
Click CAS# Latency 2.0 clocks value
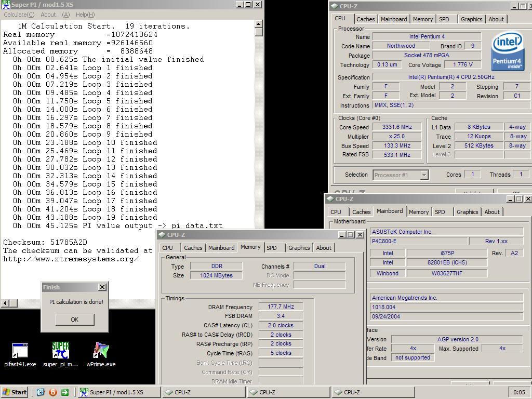[x=281, y=325]
